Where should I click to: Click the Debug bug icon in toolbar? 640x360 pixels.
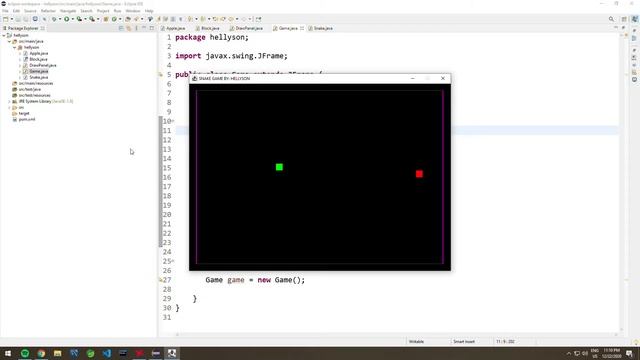tap(54, 19)
